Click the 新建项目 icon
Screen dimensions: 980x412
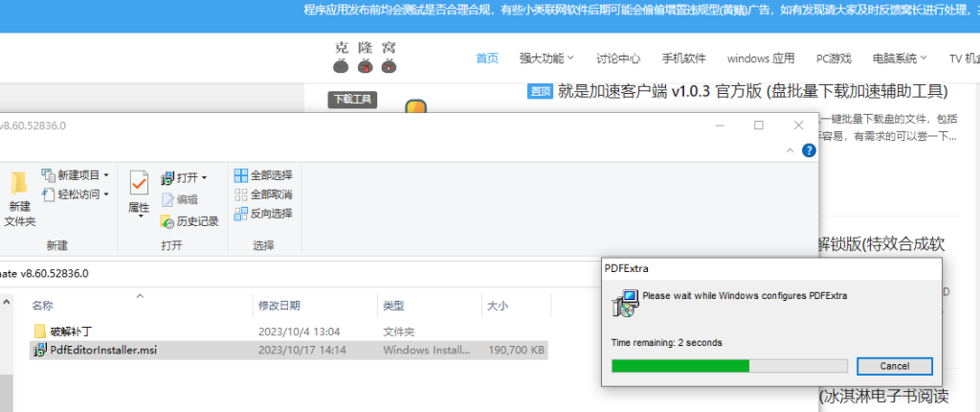48,174
